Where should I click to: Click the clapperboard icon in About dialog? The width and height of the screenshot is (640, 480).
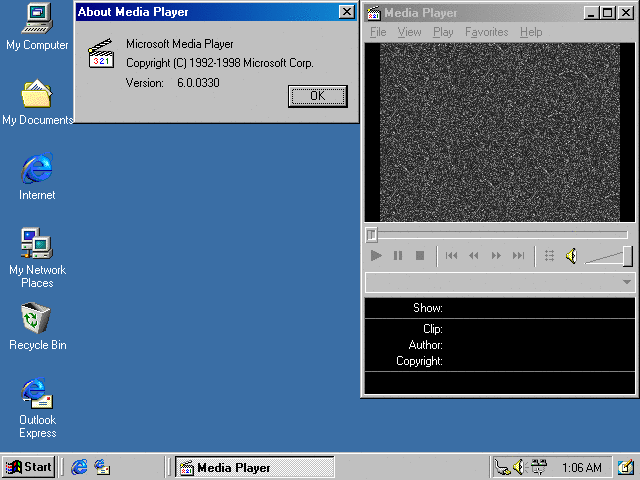click(100, 53)
